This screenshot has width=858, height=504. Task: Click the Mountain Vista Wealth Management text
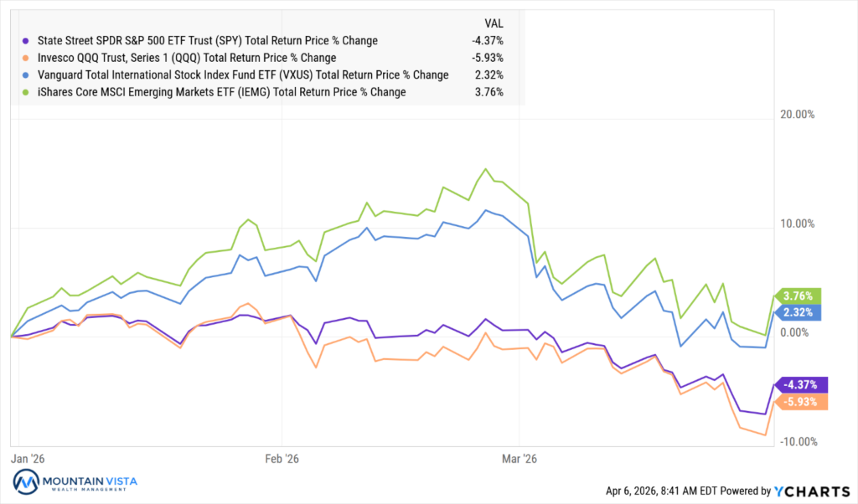tap(89, 483)
